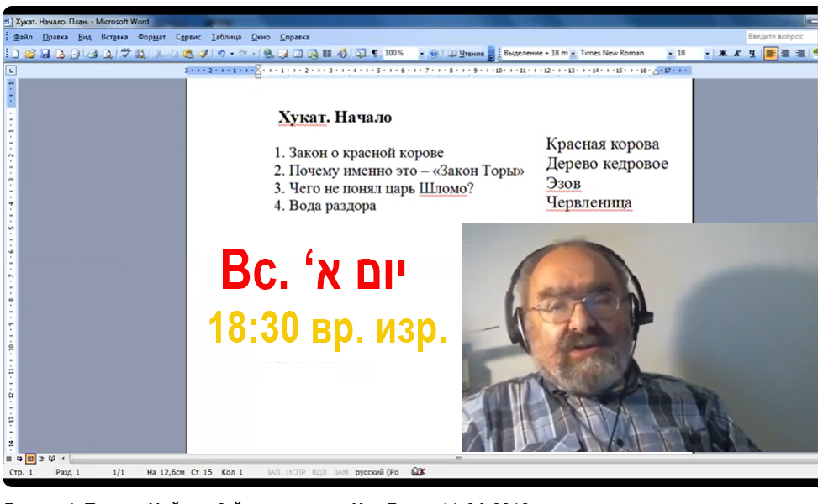Click the Paste clipboard icon
Image resolution: width=818 pixels, height=504 pixels.
pyautogui.click(x=189, y=53)
